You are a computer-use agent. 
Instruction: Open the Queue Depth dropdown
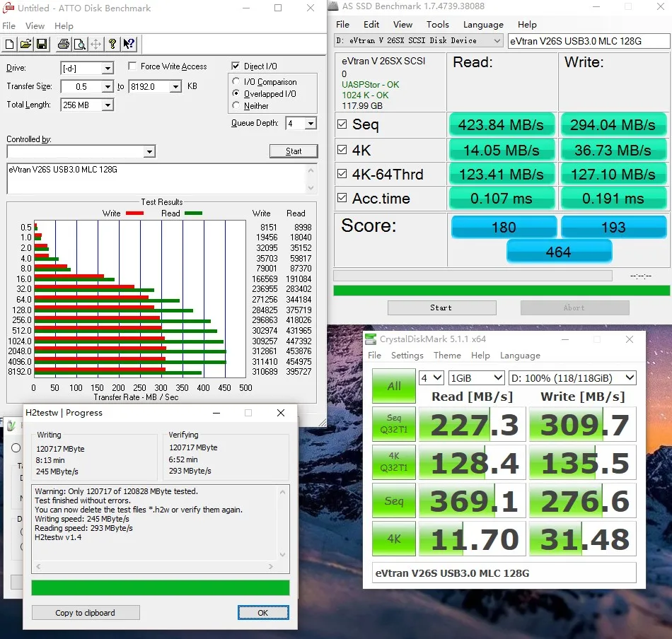[x=311, y=123]
